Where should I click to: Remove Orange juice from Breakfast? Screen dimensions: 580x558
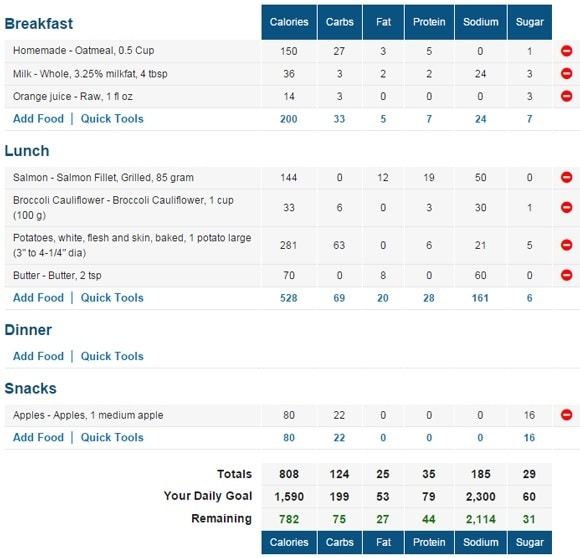point(566,96)
